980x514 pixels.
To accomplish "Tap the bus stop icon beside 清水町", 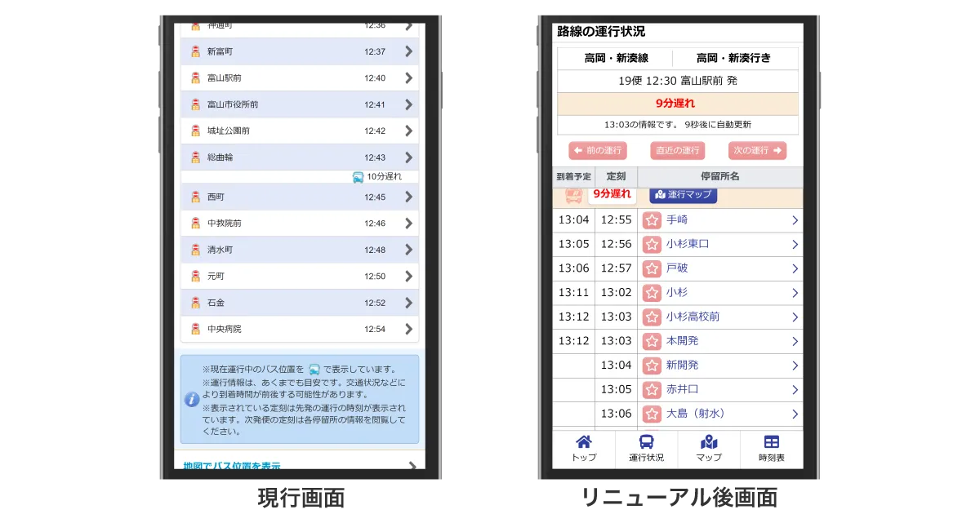I will (195, 250).
